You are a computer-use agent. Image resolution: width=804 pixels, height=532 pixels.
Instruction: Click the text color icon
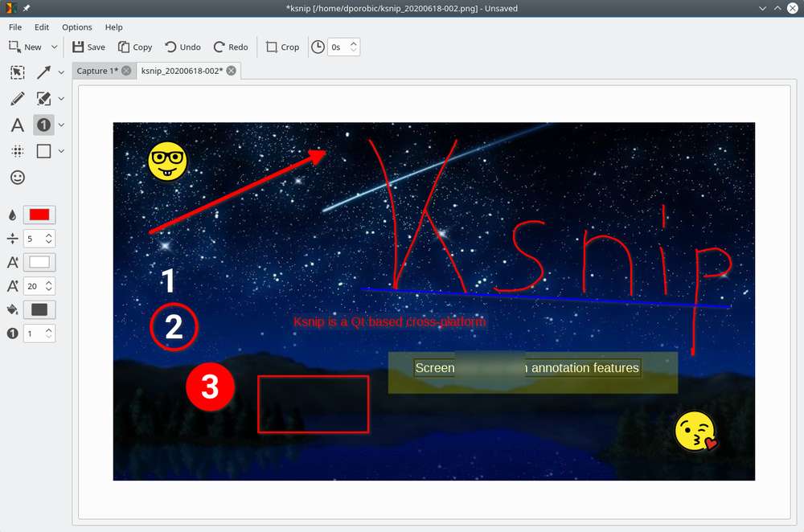(x=12, y=263)
